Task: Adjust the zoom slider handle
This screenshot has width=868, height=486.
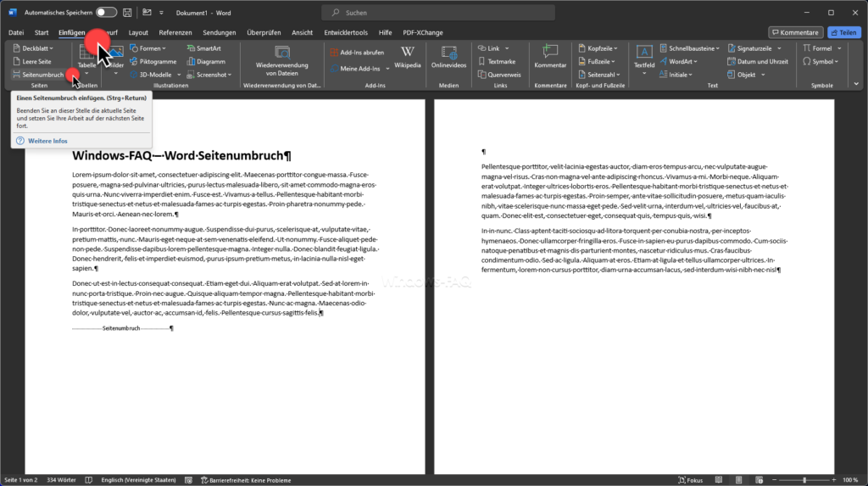Action: point(804,480)
